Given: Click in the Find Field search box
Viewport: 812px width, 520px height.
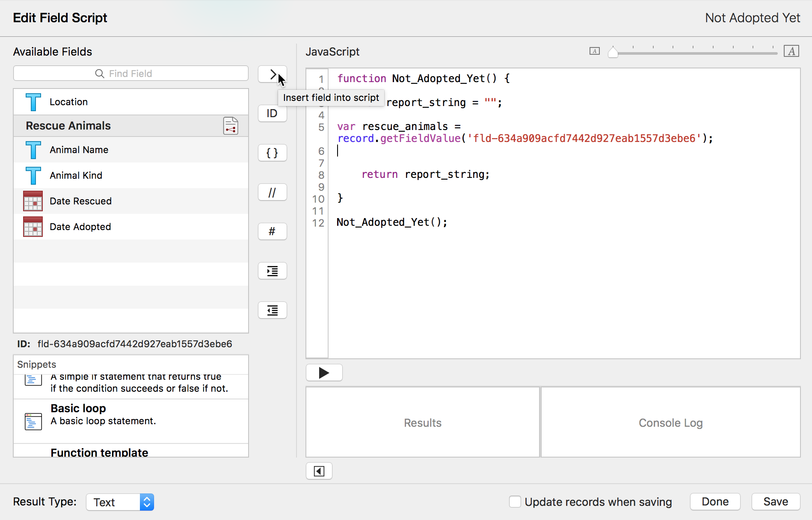Looking at the screenshot, I should (131, 73).
